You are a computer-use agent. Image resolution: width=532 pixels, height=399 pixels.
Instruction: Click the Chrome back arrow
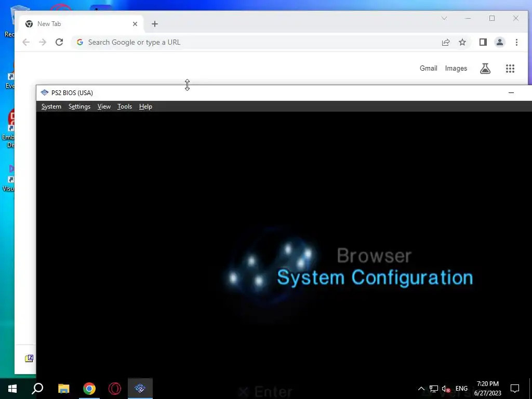click(x=26, y=42)
